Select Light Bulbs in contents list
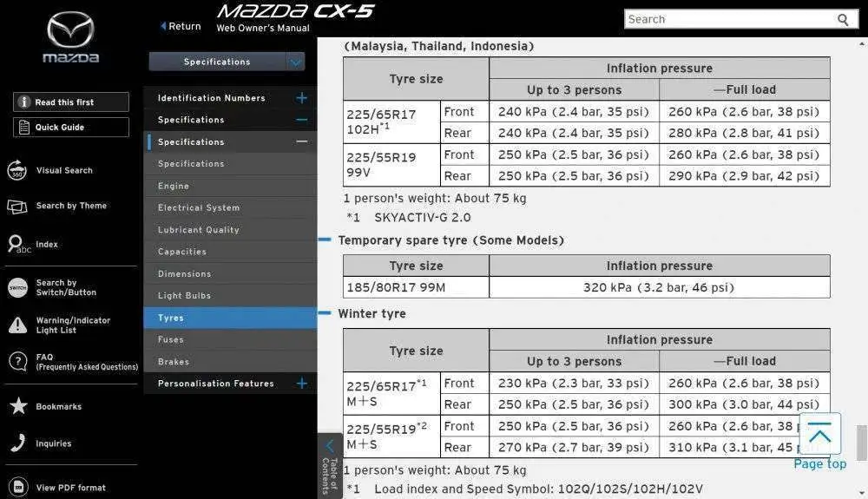The height and width of the screenshot is (499, 868). (184, 296)
